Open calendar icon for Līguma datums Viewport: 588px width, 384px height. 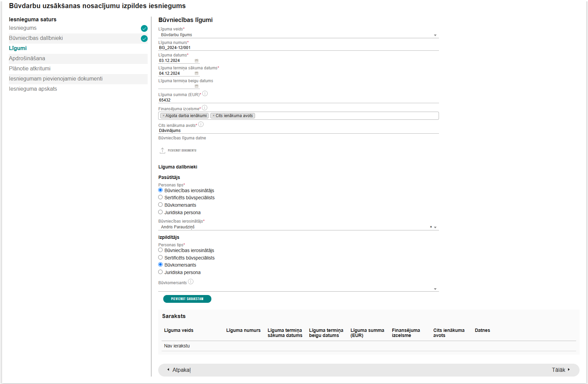196,61
